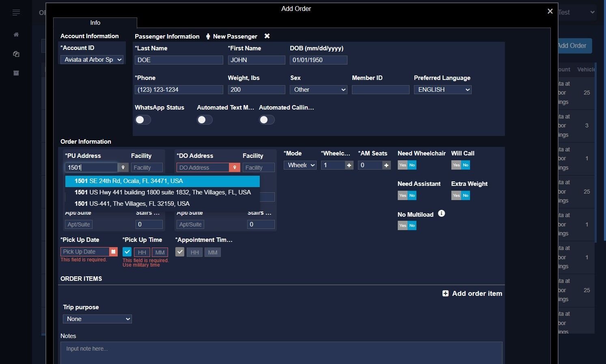Clear passenger with the X icon
This screenshot has width=606, height=364.
pos(267,36)
